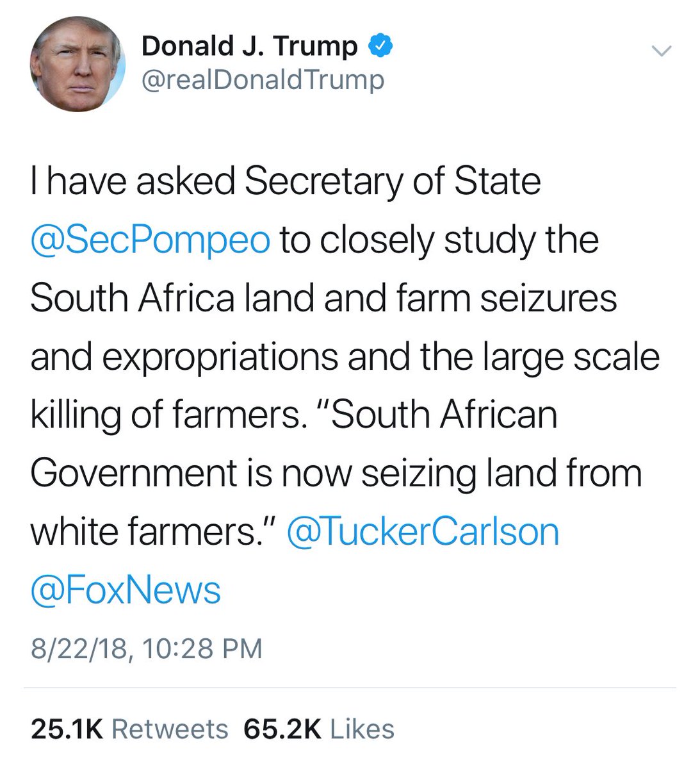Click the blue verified badge icon

378,45
